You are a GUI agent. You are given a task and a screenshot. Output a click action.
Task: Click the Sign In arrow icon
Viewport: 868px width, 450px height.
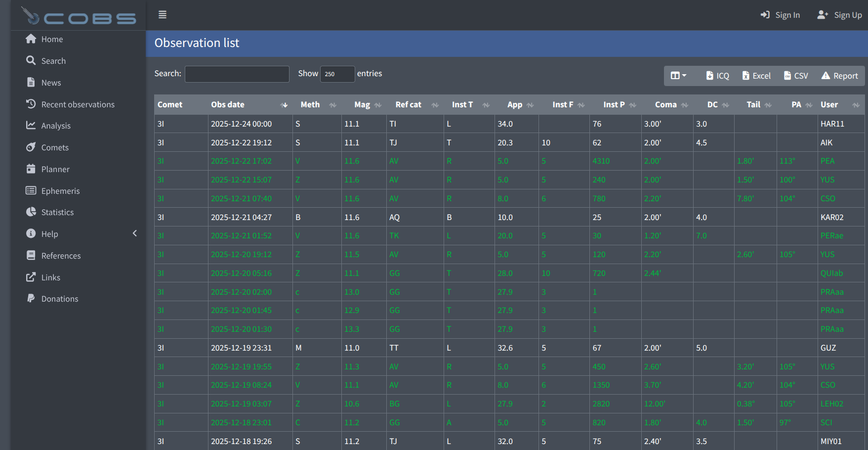click(x=765, y=15)
